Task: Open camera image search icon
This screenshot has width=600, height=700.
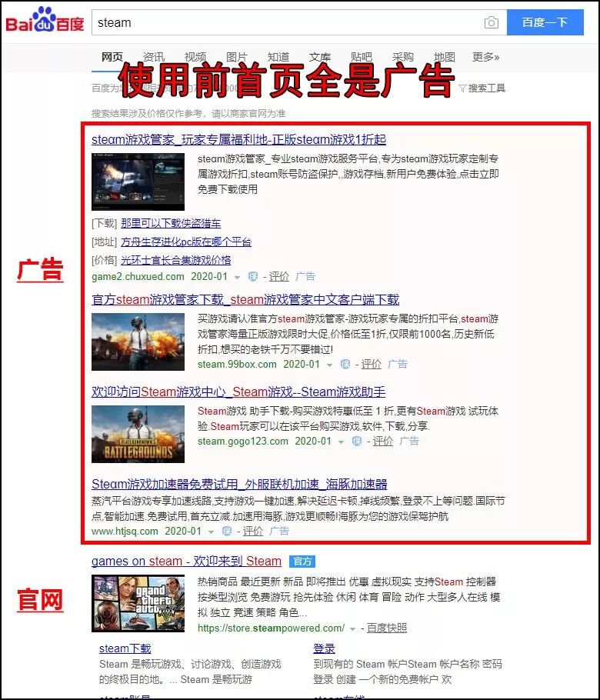Action: tap(491, 22)
